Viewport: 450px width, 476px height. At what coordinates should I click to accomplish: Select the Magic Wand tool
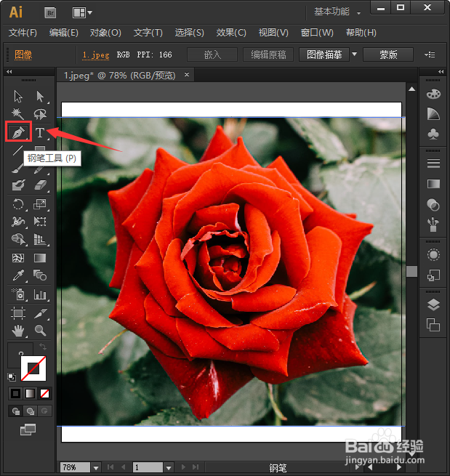17,114
